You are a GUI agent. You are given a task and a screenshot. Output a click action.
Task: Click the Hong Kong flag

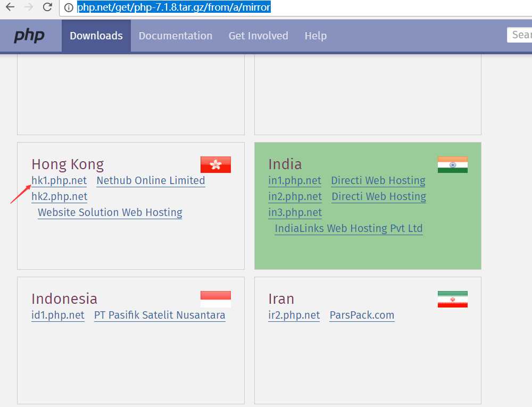[x=215, y=164]
